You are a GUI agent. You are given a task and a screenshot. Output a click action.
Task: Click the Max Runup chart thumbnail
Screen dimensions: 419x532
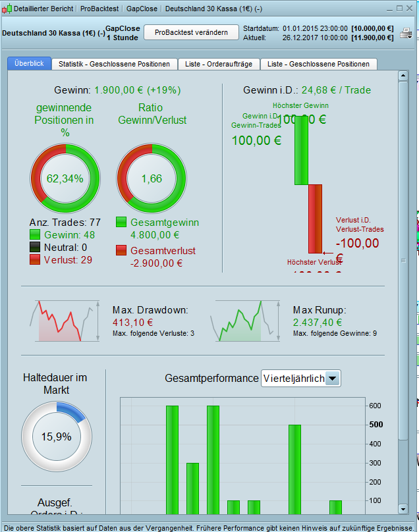245,321
